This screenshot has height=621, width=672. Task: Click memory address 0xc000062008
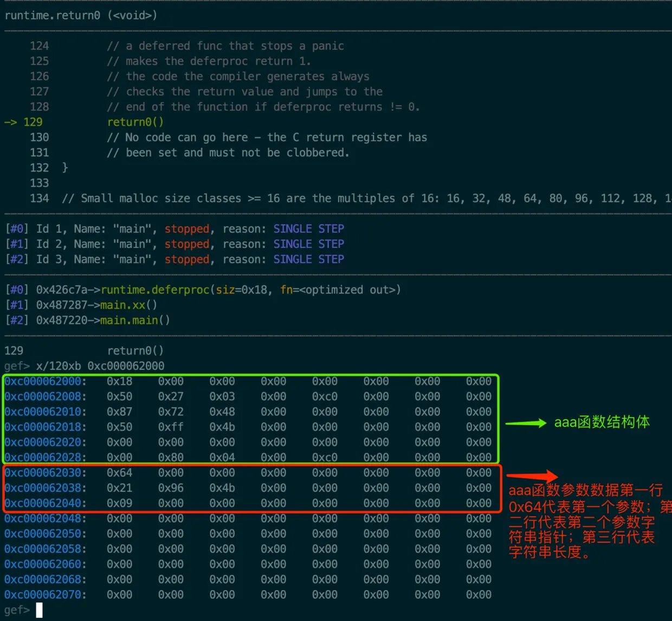[43, 396]
